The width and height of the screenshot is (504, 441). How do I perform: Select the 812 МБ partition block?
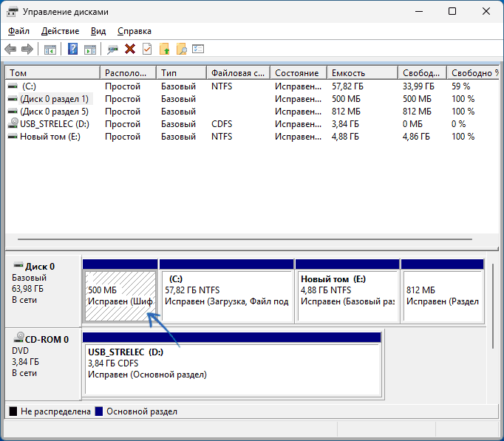(x=443, y=295)
